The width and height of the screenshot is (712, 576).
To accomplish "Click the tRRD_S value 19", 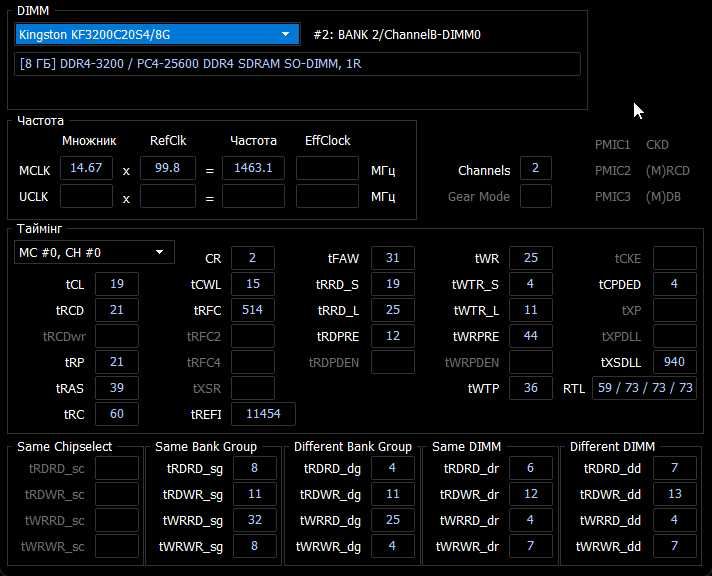I will 393,284.
